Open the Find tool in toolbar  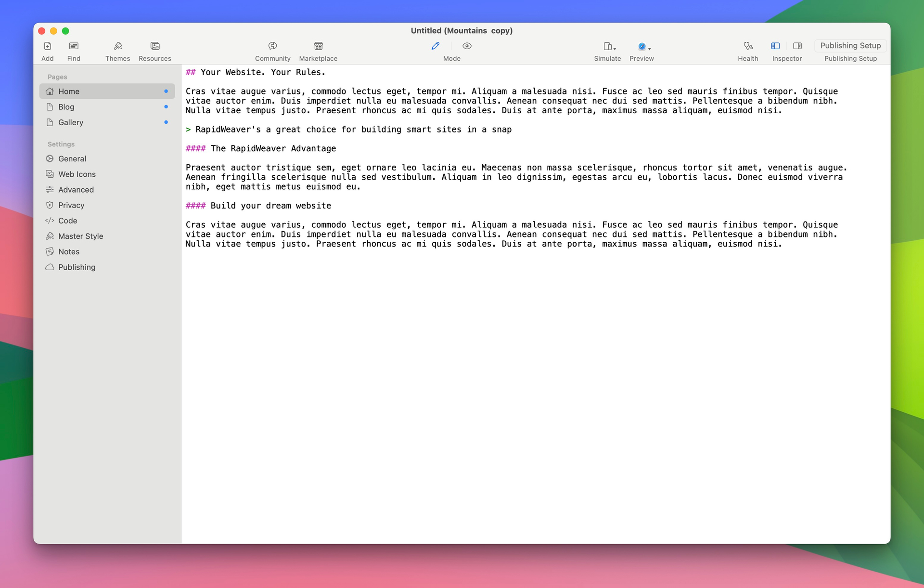[74, 46]
